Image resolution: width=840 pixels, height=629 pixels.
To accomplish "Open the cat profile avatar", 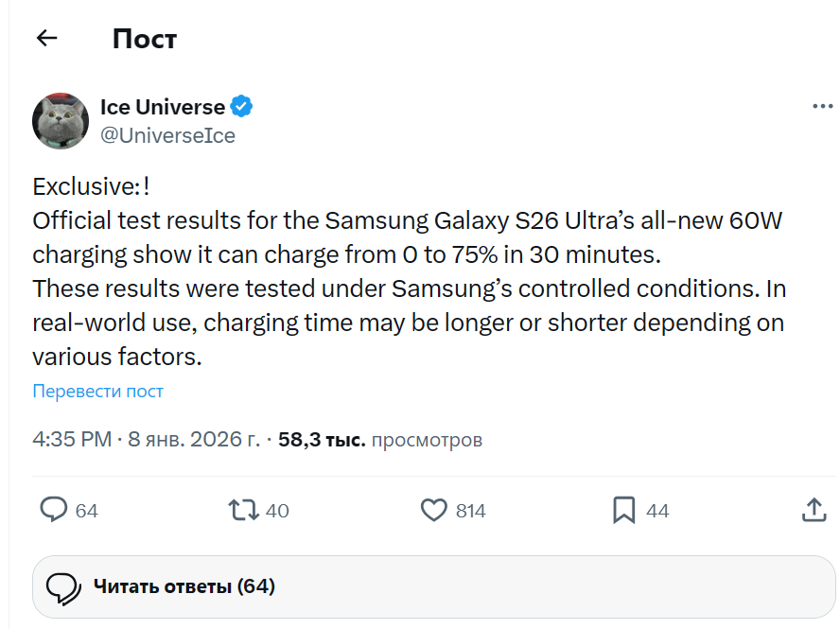I will (61, 121).
